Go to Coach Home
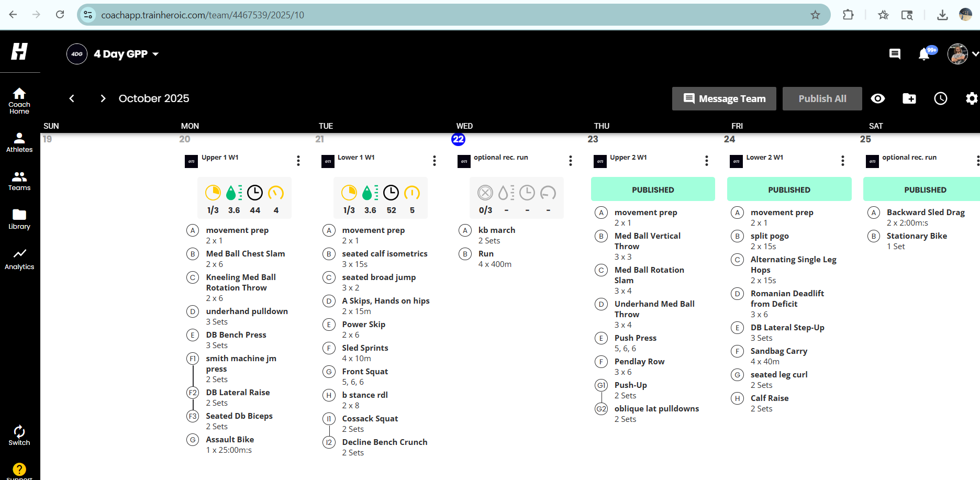This screenshot has width=980, height=480. (x=19, y=101)
